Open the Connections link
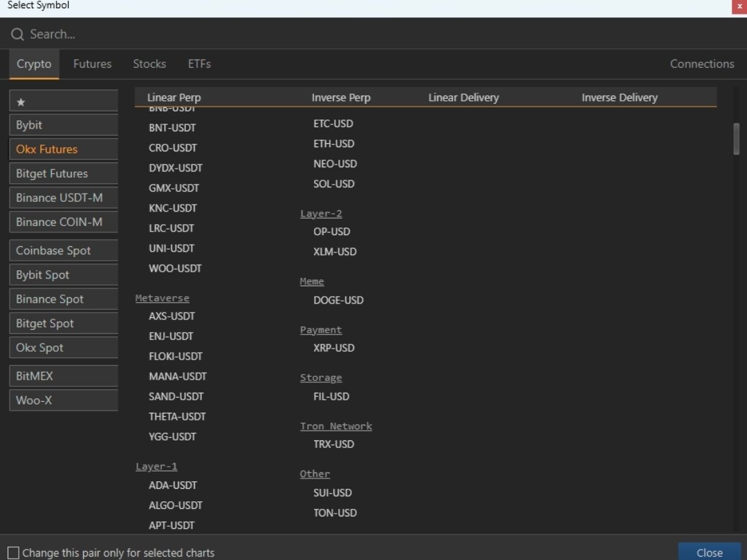The height and width of the screenshot is (560, 747). pos(702,64)
